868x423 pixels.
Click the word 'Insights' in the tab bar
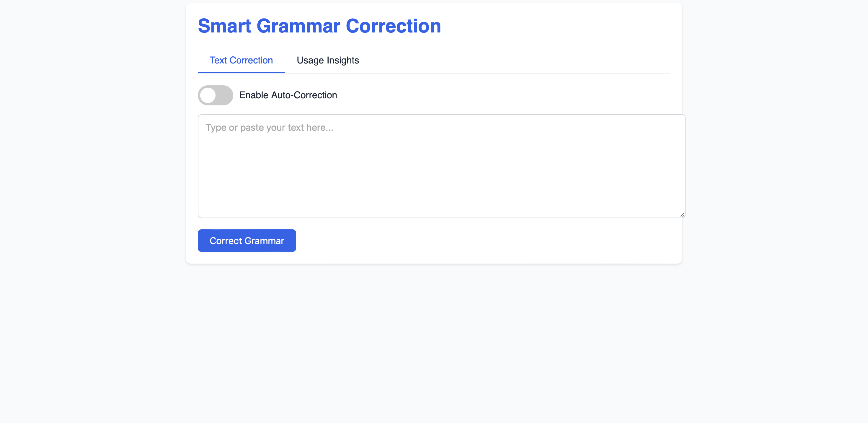coord(343,60)
